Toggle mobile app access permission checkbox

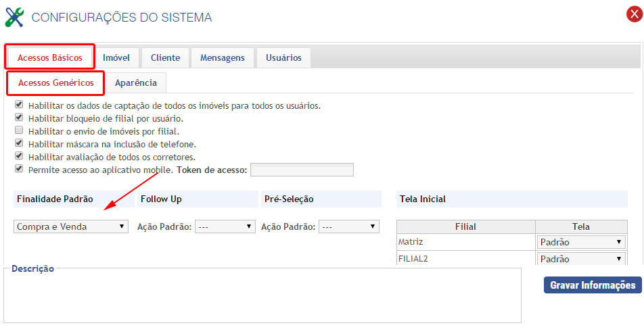tap(19, 169)
